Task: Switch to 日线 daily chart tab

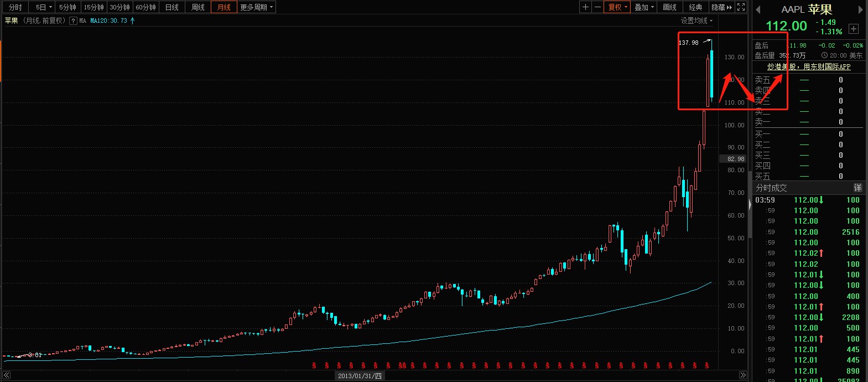Action: point(172,7)
